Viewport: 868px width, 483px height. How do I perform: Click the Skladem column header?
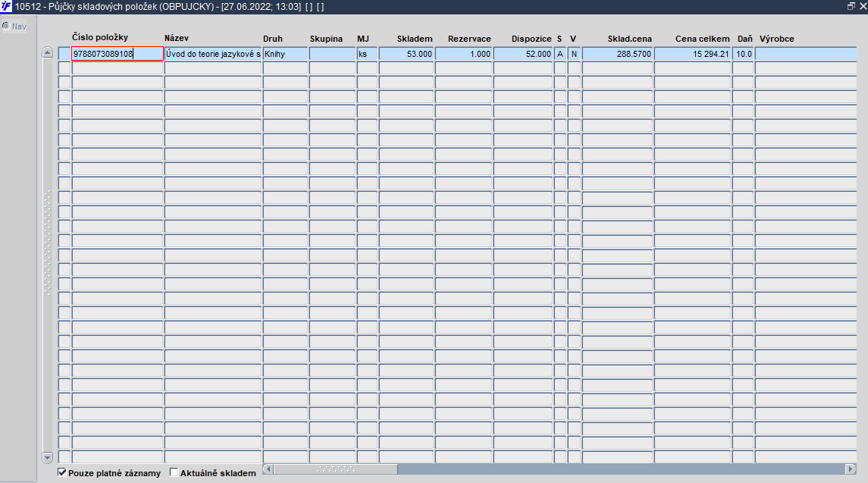coord(415,38)
